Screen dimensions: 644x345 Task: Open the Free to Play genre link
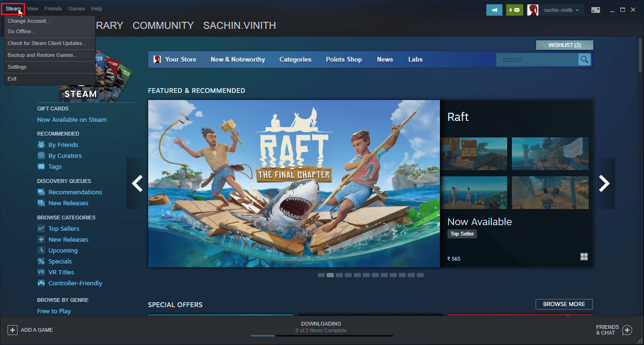coord(54,311)
